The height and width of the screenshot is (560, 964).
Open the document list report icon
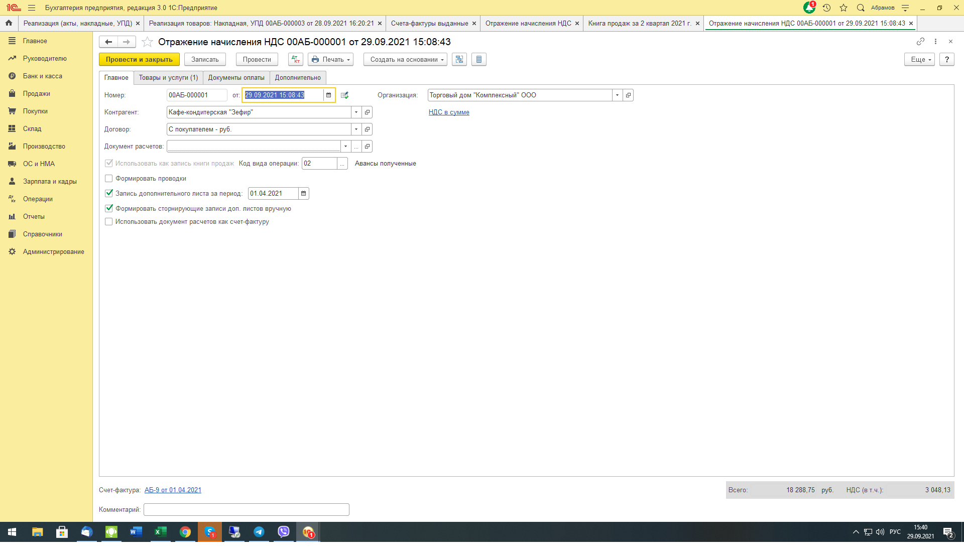point(479,59)
